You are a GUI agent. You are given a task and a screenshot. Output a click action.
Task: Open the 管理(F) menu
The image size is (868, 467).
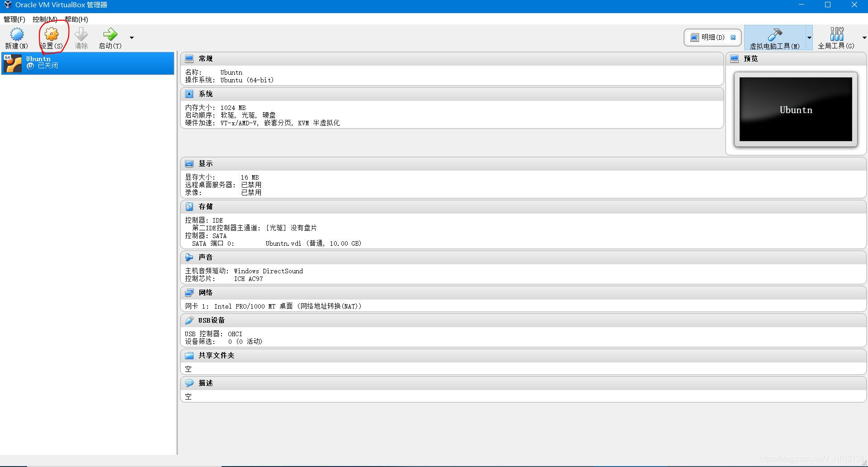(14, 19)
